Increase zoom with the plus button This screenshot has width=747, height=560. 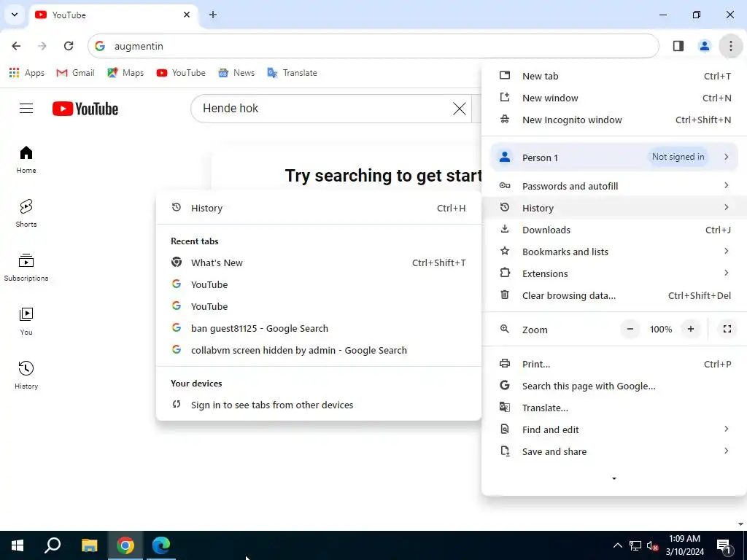tap(690, 329)
